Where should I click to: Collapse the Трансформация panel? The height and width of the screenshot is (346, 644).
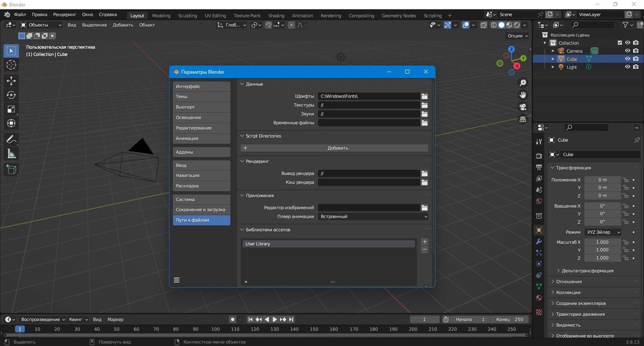pos(573,168)
